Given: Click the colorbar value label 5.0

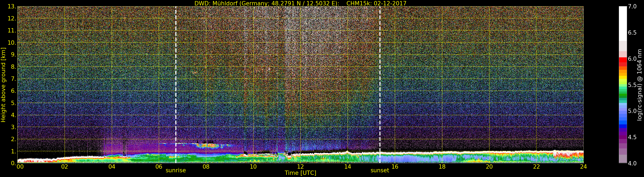Looking at the screenshot, I should coord(632,111).
